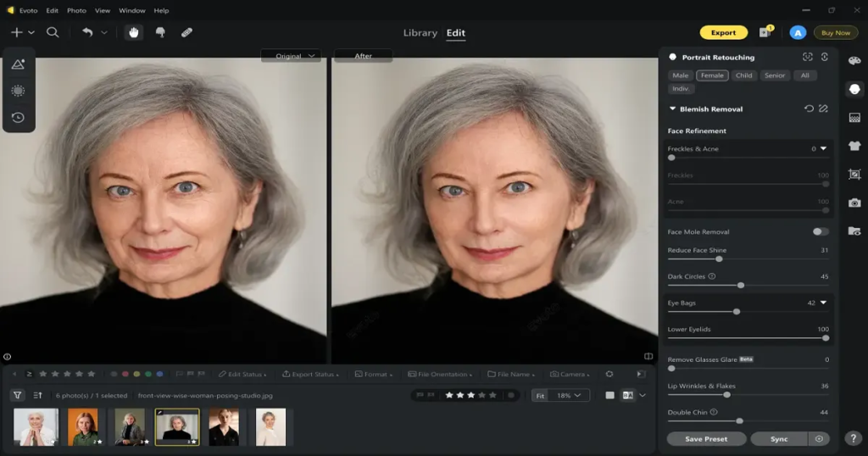Open the 18% zoom level dropdown
The image size is (868, 456).
[x=569, y=395]
